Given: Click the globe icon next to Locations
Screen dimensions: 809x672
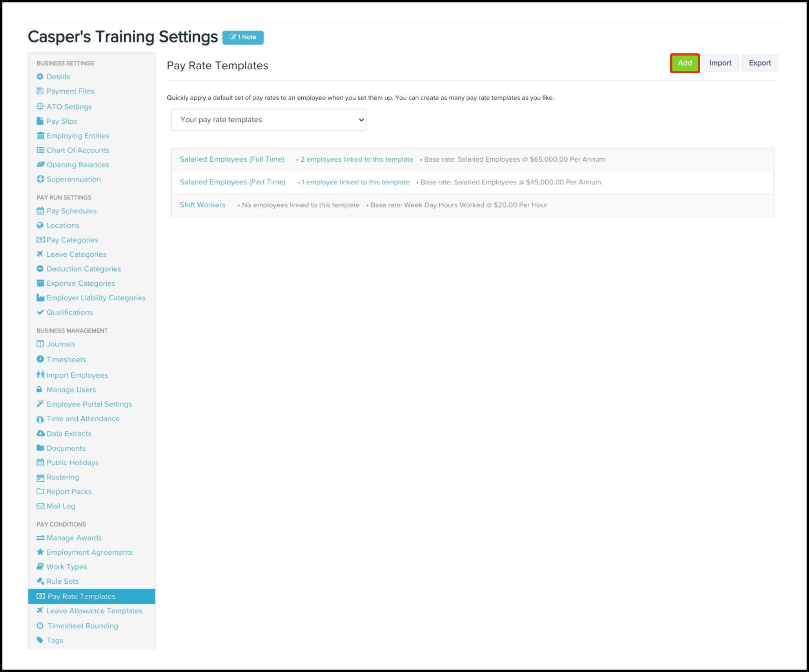Looking at the screenshot, I should click(x=40, y=225).
